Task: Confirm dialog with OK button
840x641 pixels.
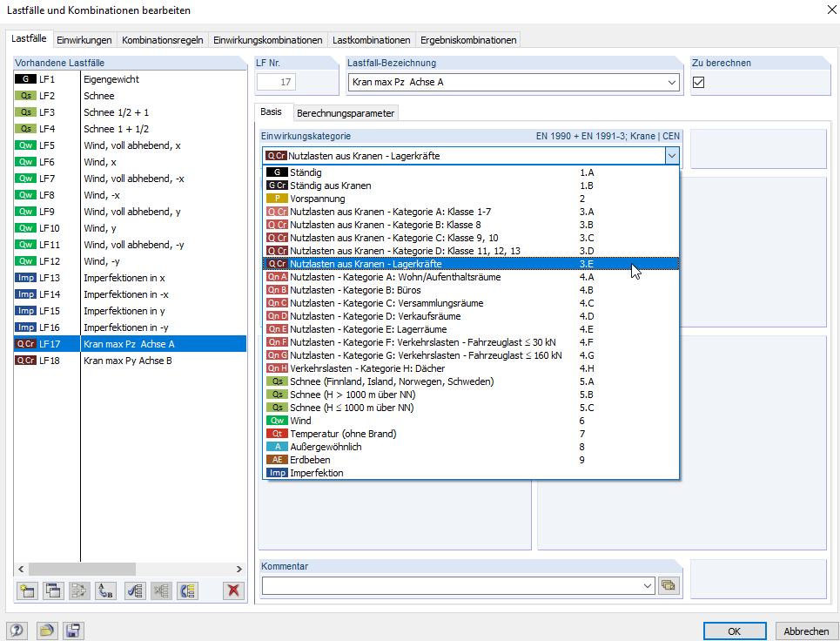Action: (x=734, y=631)
